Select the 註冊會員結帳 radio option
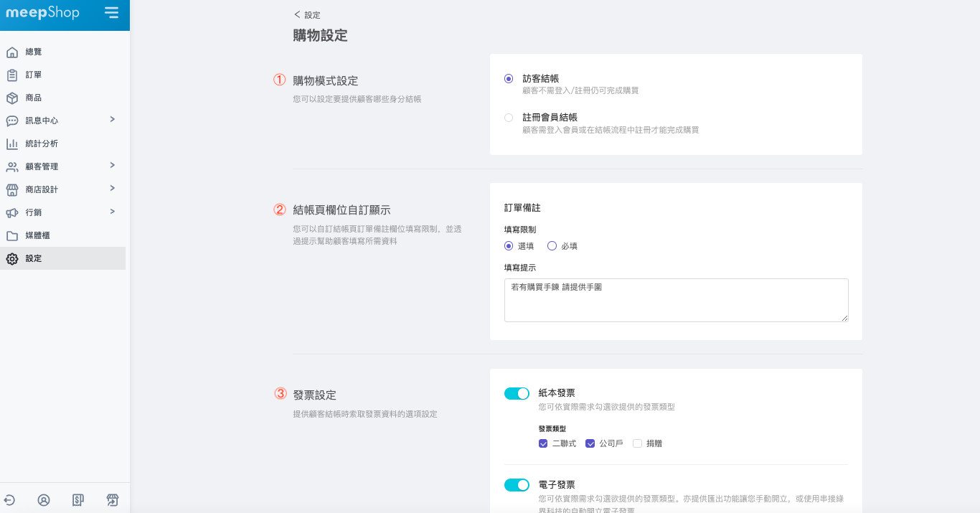Viewport: 980px width, 513px height. pos(509,118)
